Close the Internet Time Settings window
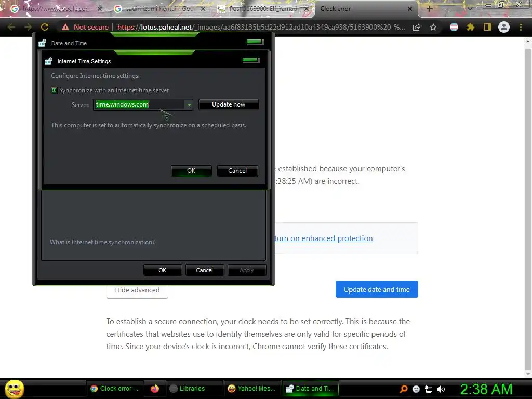Image resolution: width=532 pixels, height=399 pixels. (x=251, y=60)
